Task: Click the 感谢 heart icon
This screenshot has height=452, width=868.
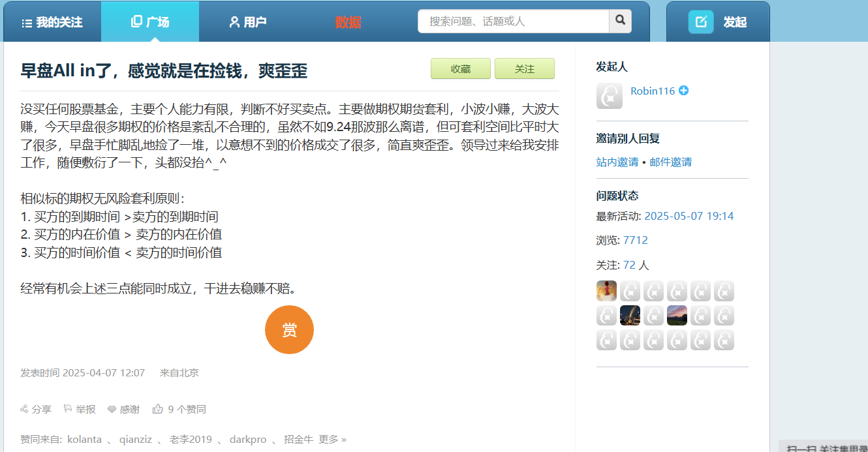Action: click(x=112, y=409)
